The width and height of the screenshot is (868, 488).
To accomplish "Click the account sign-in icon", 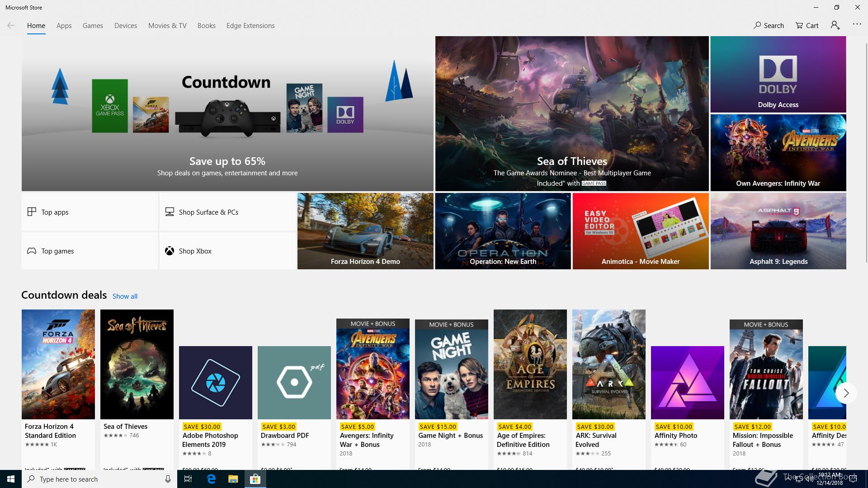I will pyautogui.click(x=835, y=25).
